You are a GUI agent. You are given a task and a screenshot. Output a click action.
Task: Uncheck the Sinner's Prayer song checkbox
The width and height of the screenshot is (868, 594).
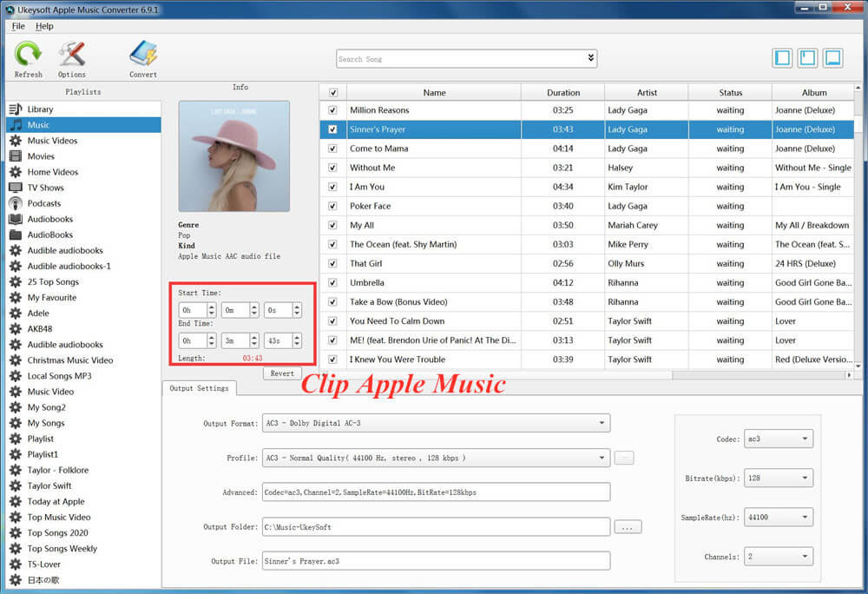coord(332,129)
